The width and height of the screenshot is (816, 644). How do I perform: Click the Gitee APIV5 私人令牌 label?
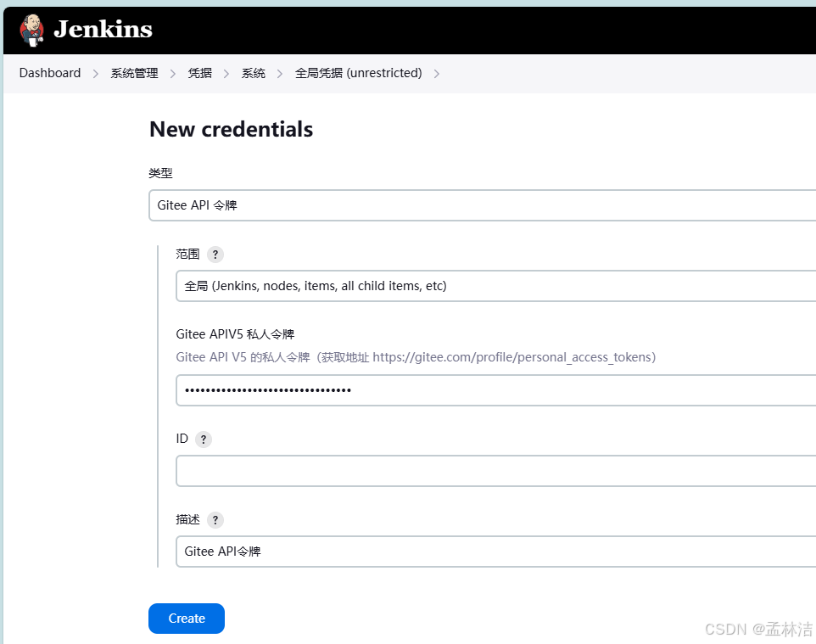tap(235, 334)
